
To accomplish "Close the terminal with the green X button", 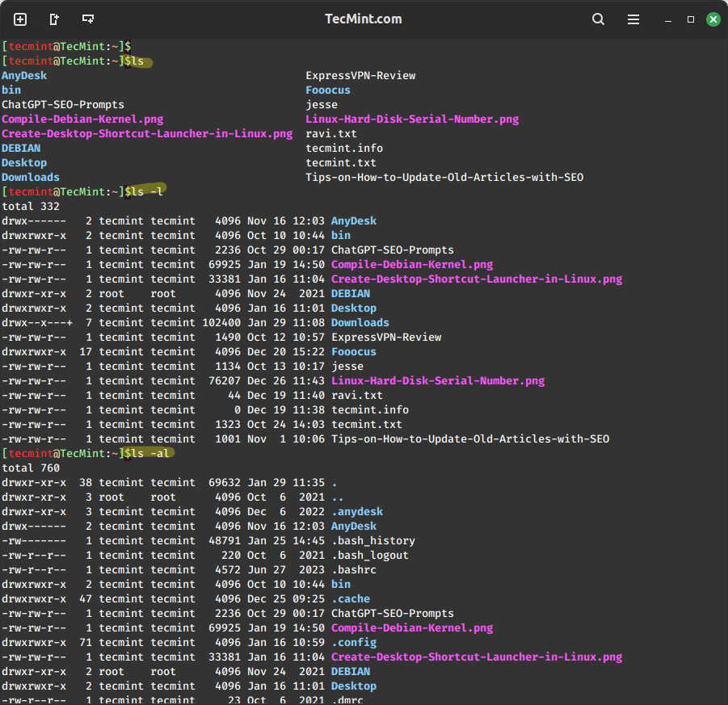I will tap(713, 19).
